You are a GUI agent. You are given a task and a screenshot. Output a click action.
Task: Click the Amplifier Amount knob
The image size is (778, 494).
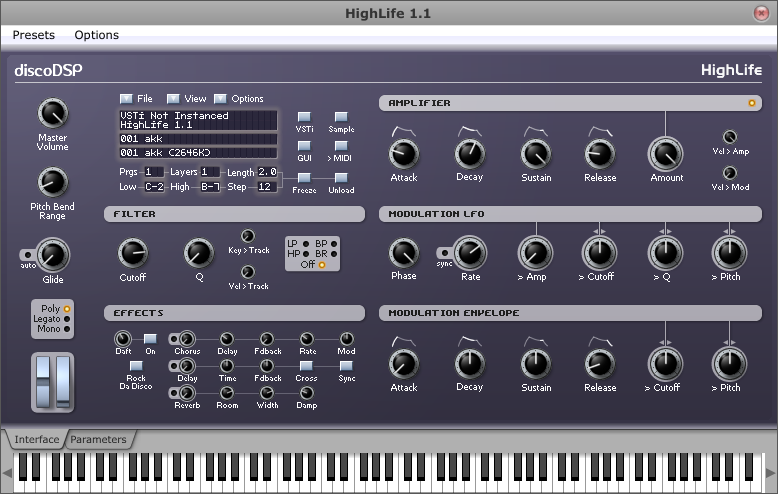(666, 153)
